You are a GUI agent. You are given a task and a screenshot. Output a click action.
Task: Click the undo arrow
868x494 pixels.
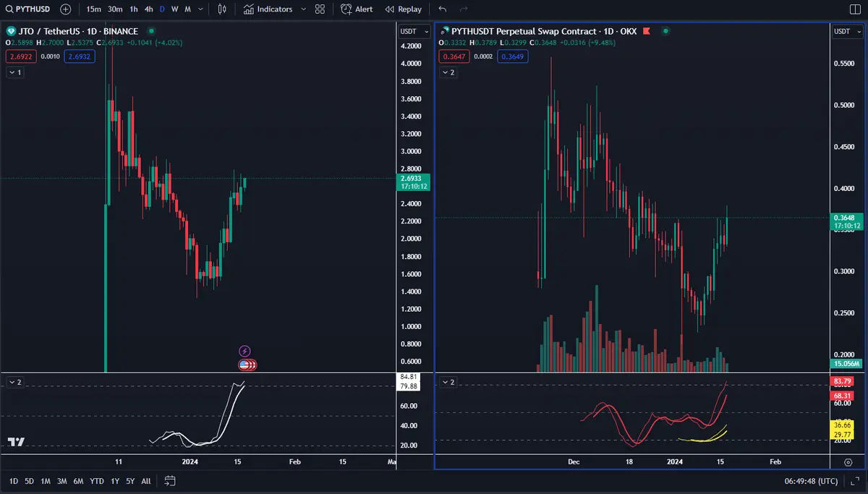pyautogui.click(x=443, y=9)
